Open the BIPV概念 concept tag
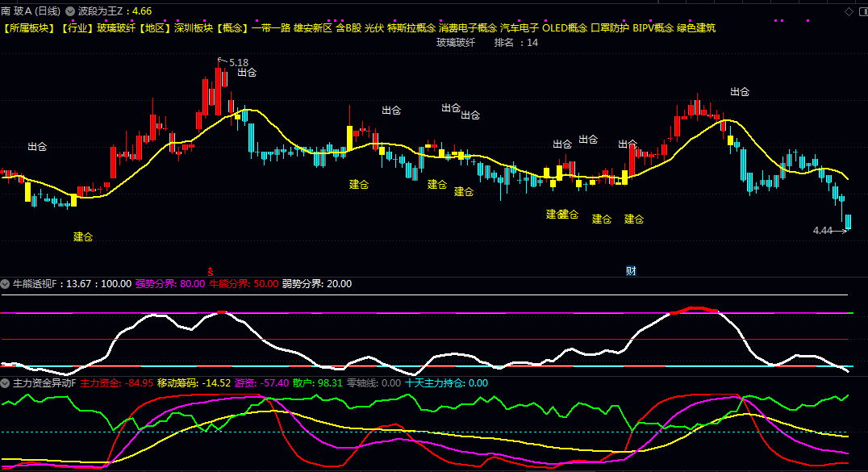The image size is (868, 472). click(x=653, y=27)
